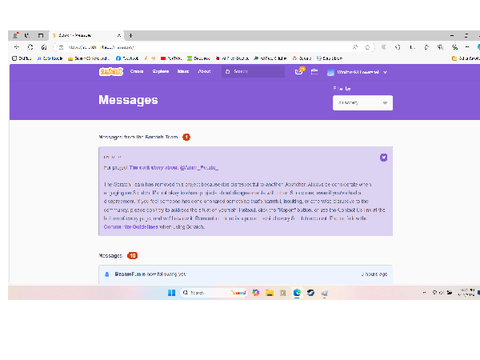Screen dimensions: 480x360
Task: Go to the browser home icon
Action: [44, 47]
